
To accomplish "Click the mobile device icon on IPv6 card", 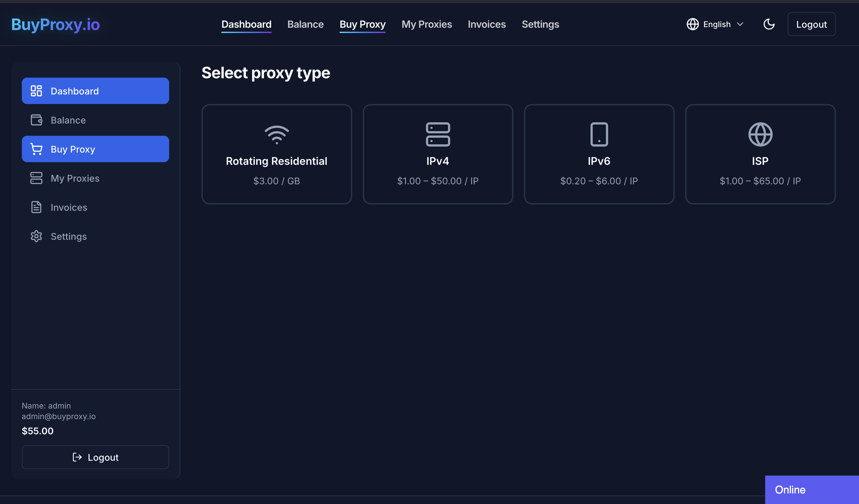I will 599,134.
